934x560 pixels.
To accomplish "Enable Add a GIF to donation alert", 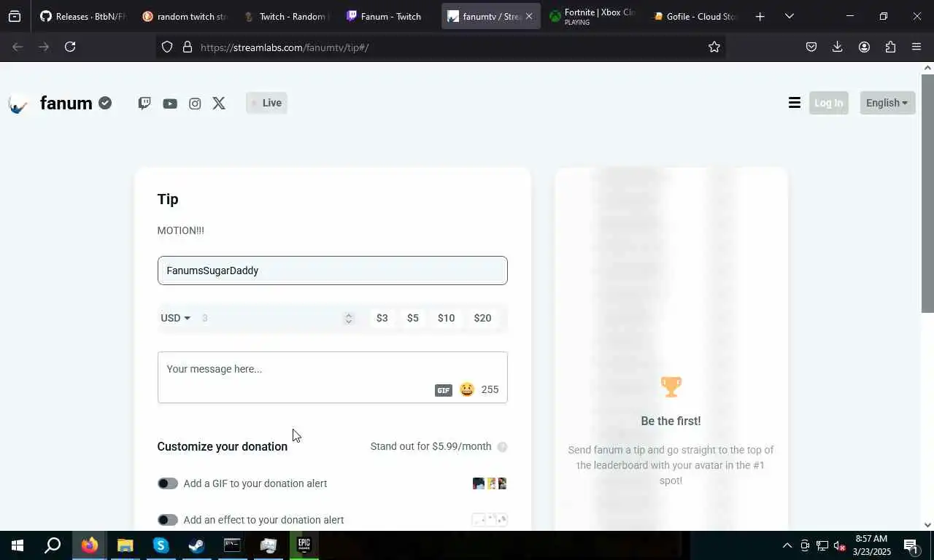I will (168, 483).
